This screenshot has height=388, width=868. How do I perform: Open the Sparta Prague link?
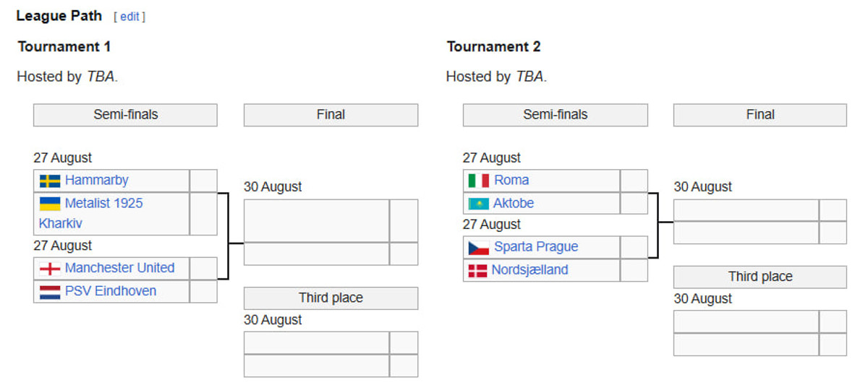click(x=536, y=246)
